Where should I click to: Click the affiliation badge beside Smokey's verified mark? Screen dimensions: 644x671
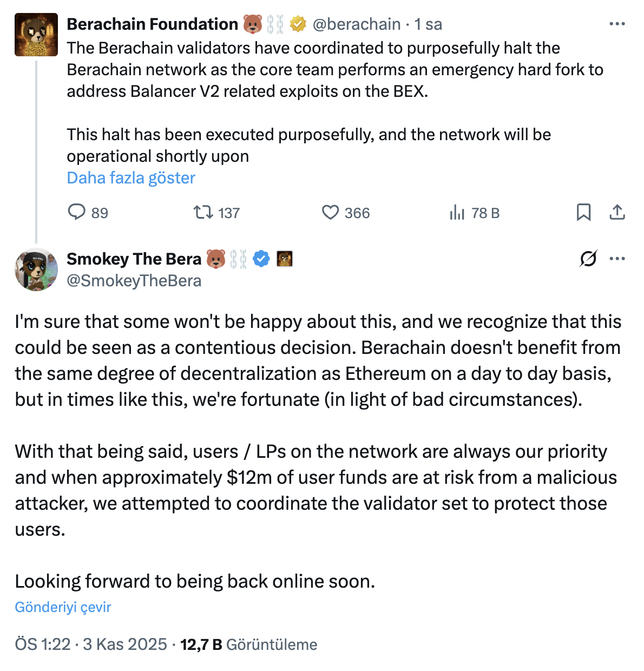click(285, 259)
